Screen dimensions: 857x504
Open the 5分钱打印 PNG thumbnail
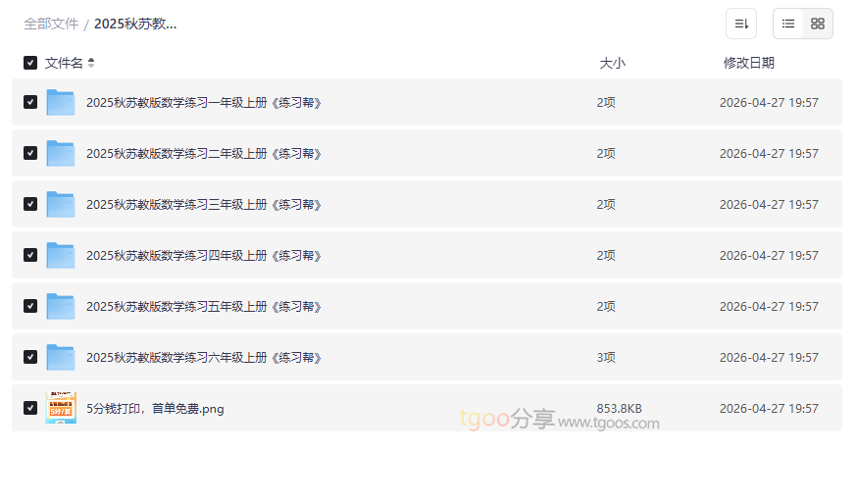pyautogui.click(x=61, y=408)
